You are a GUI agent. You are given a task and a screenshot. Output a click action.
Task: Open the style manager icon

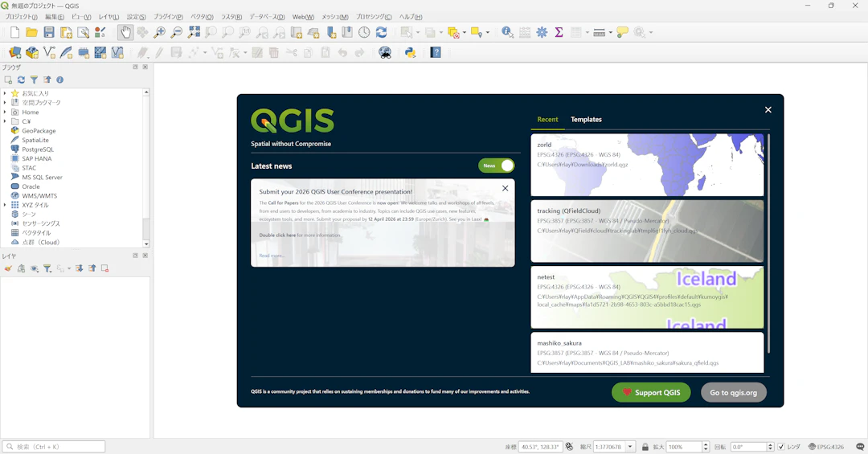click(100, 33)
